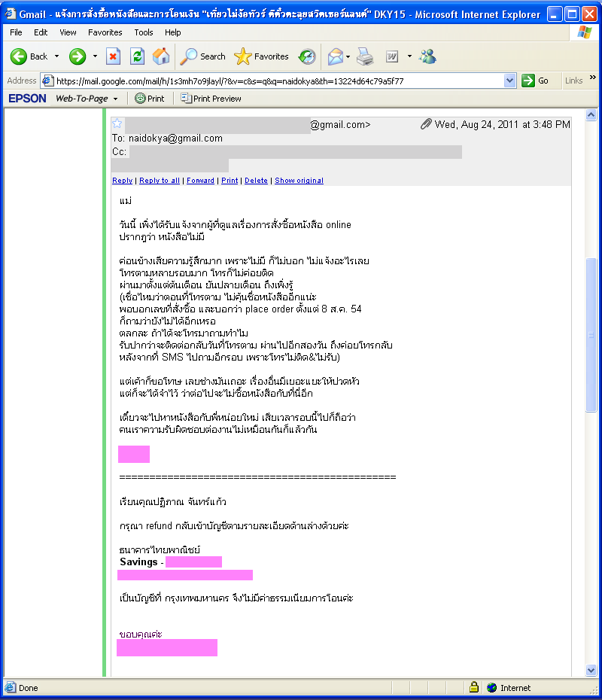Click the Done status text
This screenshot has height=700, width=602.
(x=28, y=688)
